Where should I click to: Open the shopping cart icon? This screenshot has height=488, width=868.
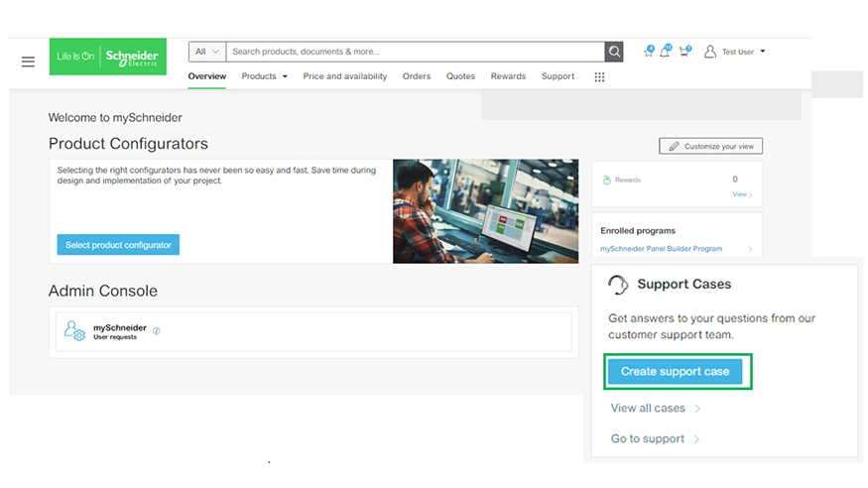(684, 52)
